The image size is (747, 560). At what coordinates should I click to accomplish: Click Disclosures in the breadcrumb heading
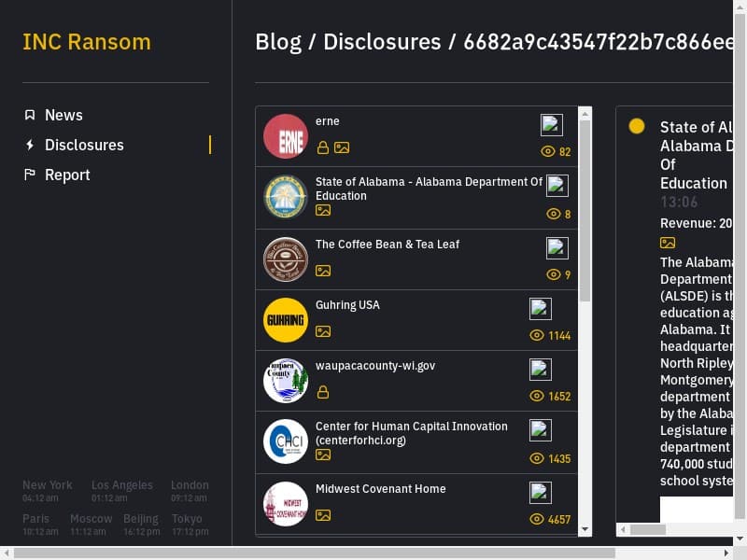[382, 42]
